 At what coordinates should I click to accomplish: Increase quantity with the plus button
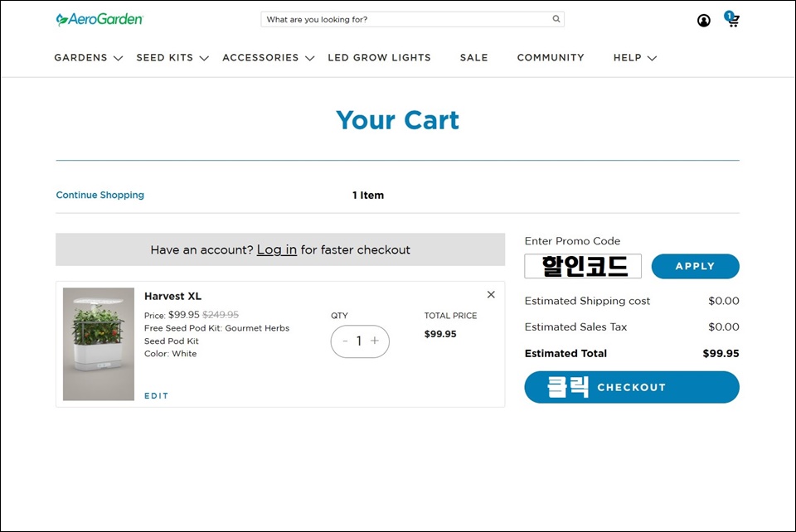[375, 341]
